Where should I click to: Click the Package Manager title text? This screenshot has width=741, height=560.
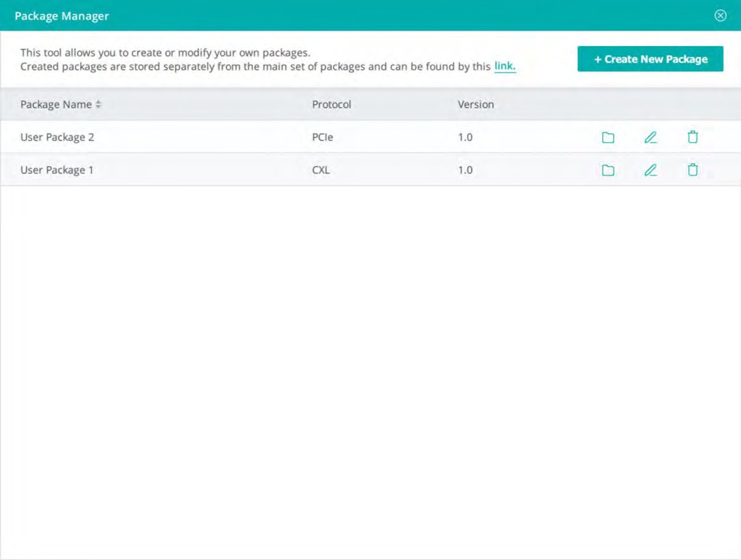[62, 16]
